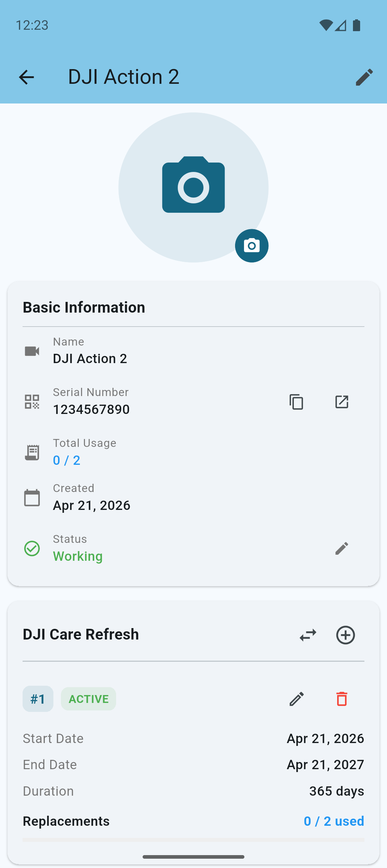
Task: Tap the QR code serial icon
Action: pos(32,402)
